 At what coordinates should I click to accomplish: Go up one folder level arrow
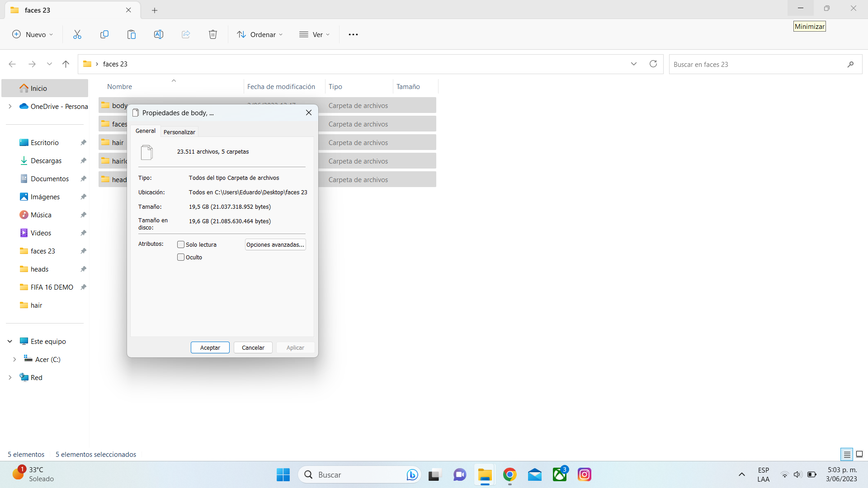click(66, 64)
